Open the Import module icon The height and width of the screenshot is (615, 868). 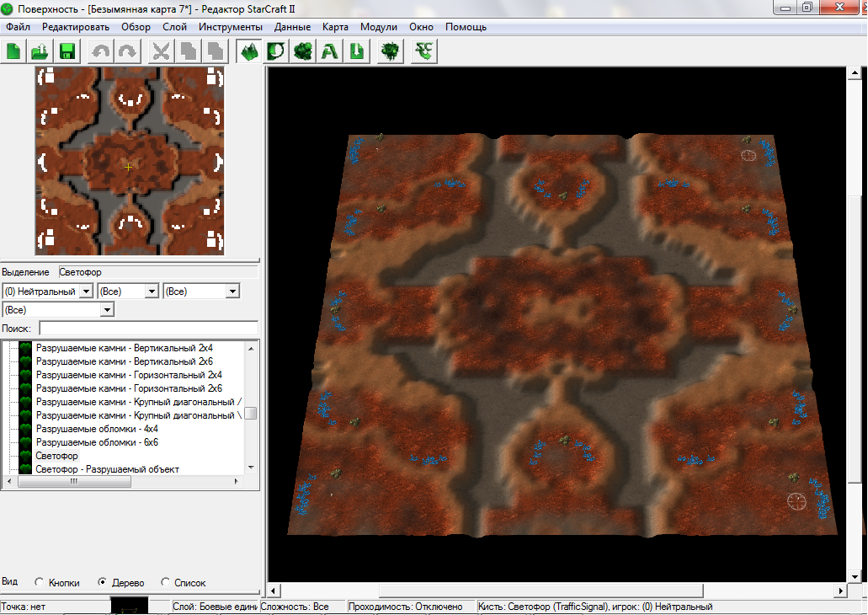click(356, 51)
